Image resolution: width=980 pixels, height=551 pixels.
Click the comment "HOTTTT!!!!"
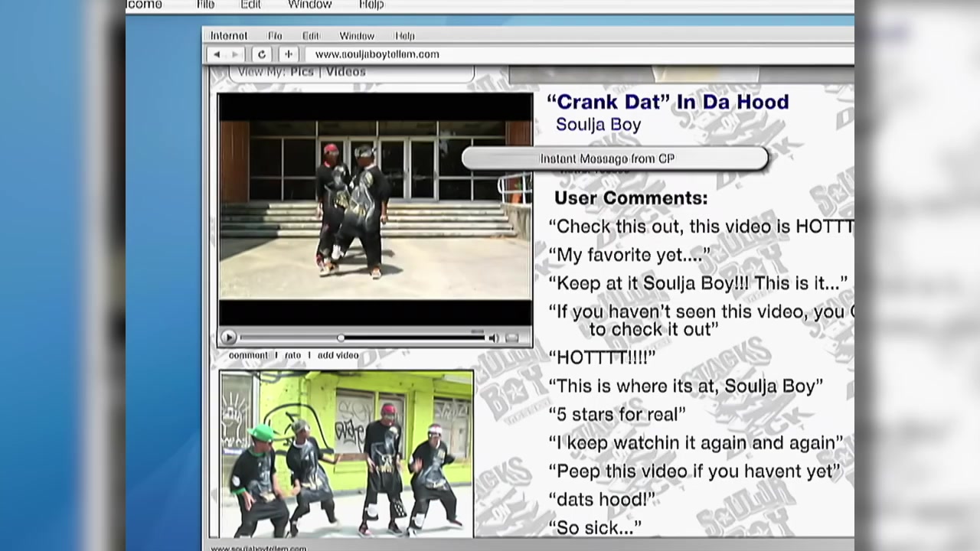(x=603, y=357)
